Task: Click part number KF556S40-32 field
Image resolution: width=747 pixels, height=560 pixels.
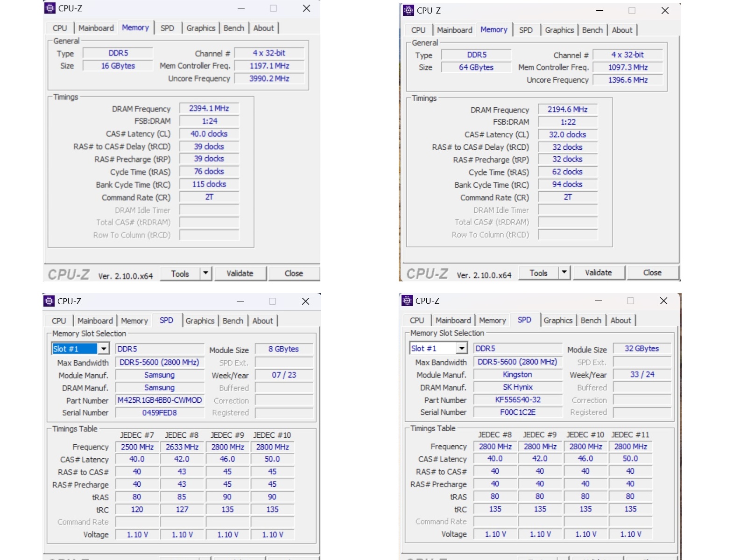Action: pos(518,399)
